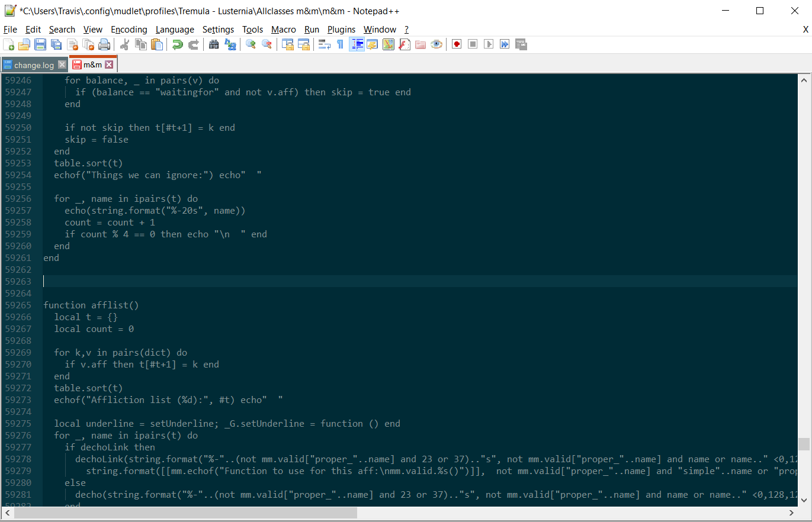Click the Paste clipboard icon
This screenshot has width=812, height=522.
[x=157, y=44]
